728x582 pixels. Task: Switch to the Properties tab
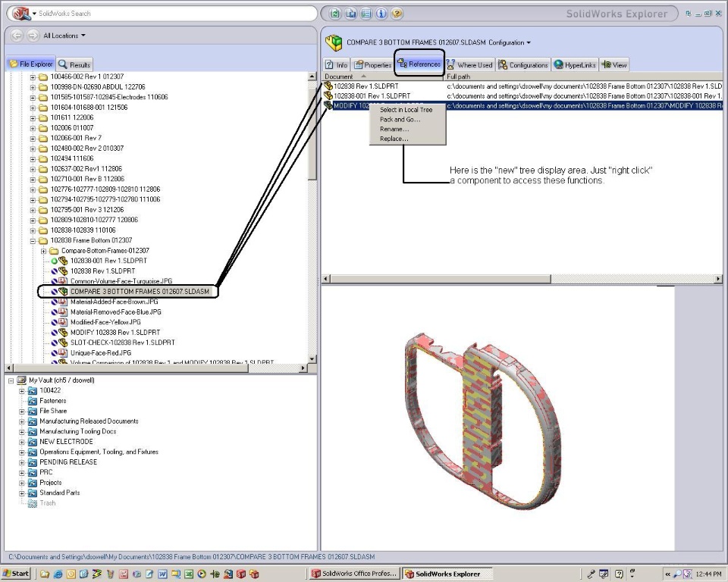click(373, 65)
